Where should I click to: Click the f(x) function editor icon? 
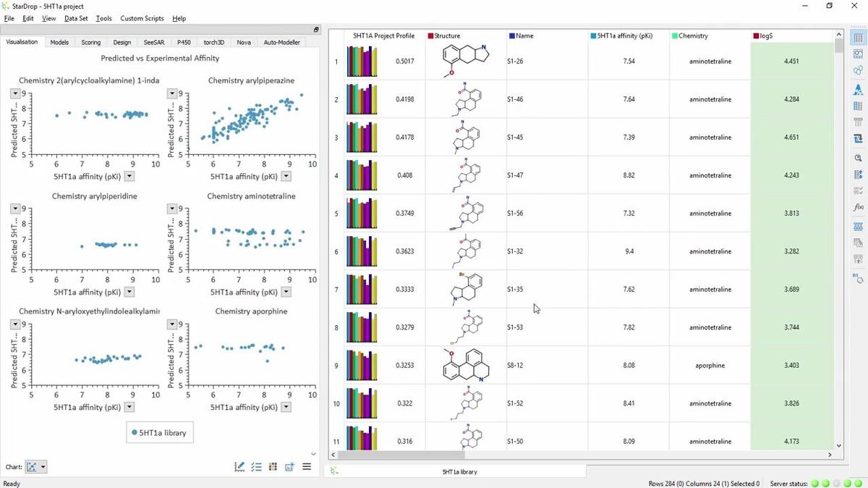[x=858, y=208]
